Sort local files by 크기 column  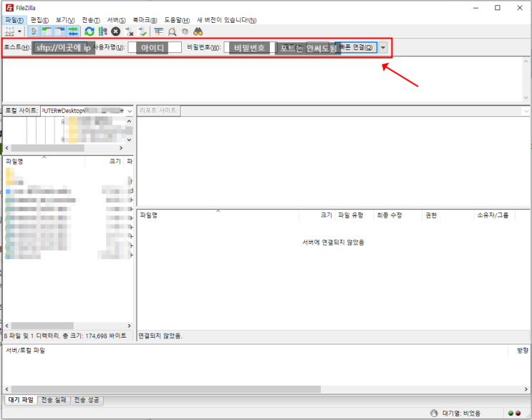pos(104,162)
